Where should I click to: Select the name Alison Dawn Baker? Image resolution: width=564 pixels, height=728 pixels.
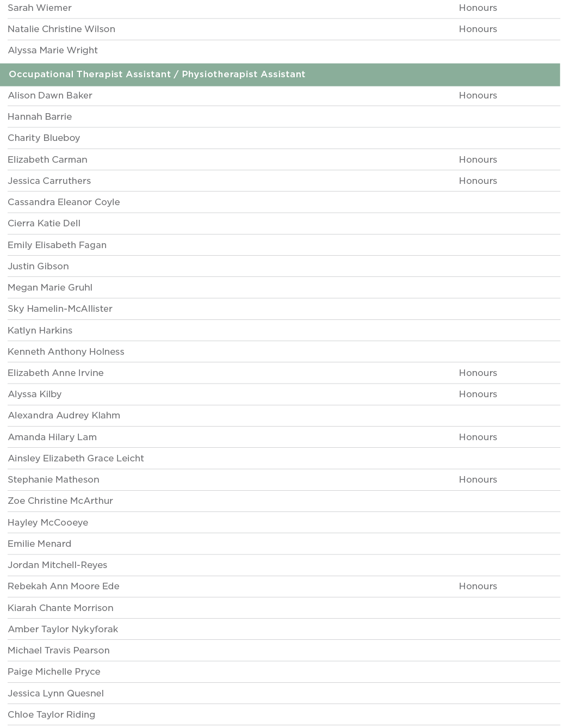coord(50,96)
